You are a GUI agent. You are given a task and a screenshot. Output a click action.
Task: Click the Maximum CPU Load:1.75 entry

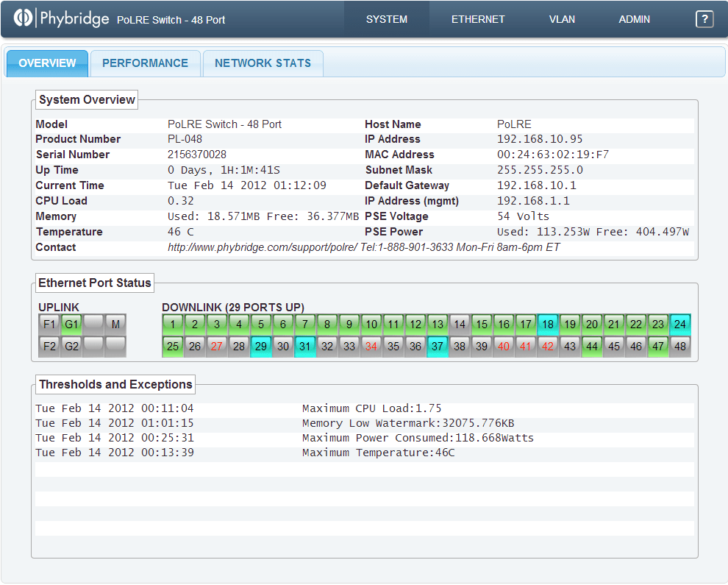pyautogui.click(x=371, y=408)
